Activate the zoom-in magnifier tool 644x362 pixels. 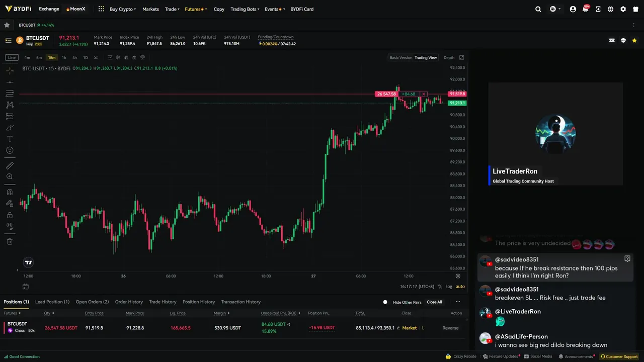coord(10,176)
